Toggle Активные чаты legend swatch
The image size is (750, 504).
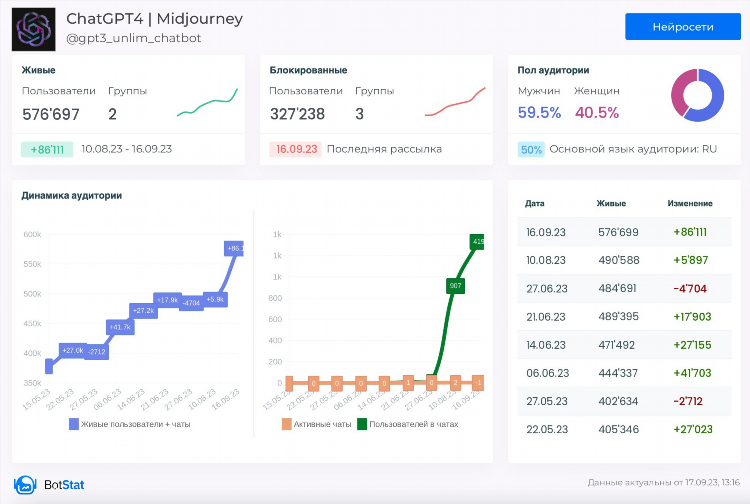point(287,424)
